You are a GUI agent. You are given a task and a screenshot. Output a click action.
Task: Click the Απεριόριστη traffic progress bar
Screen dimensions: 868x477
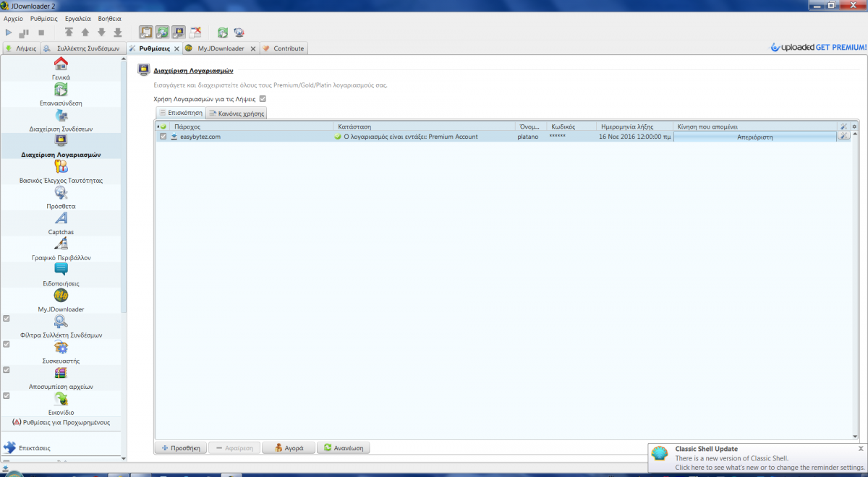click(754, 137)
